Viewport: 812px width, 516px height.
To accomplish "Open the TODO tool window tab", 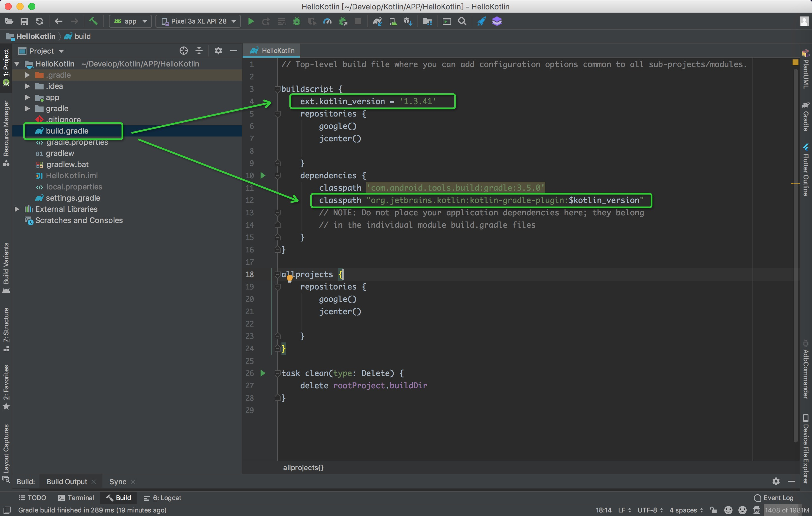I will click(x=32, y=498).
